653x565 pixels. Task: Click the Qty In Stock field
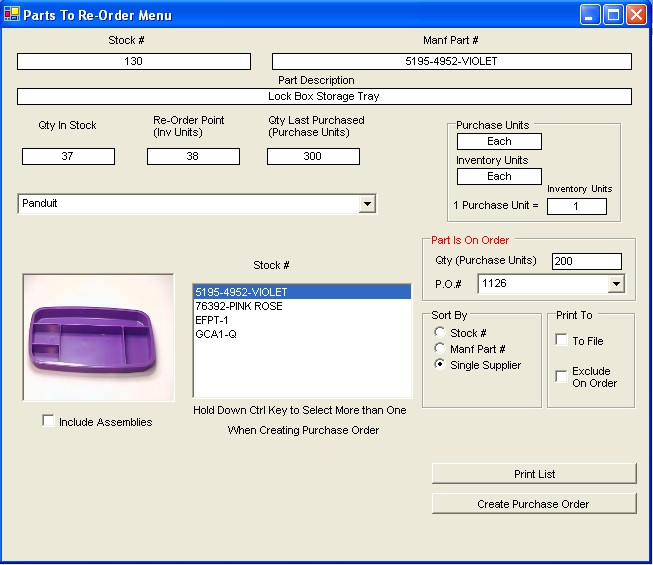68,156
